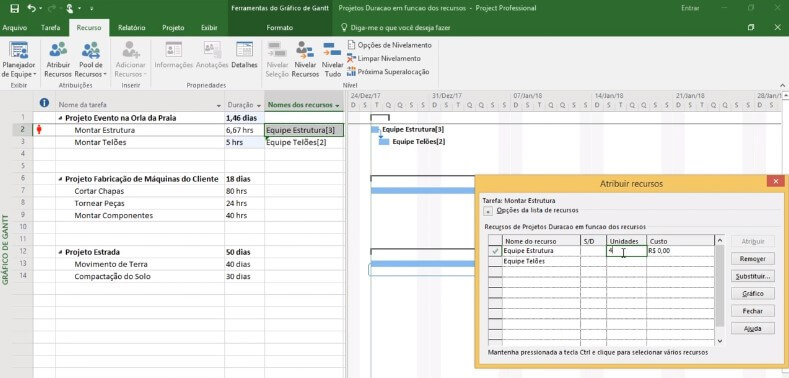Click the Montar Telões Gantt bar
Image resolution: width=789 pixels, height=378 pixels.
pyautogui.click(x=384, y=142)
